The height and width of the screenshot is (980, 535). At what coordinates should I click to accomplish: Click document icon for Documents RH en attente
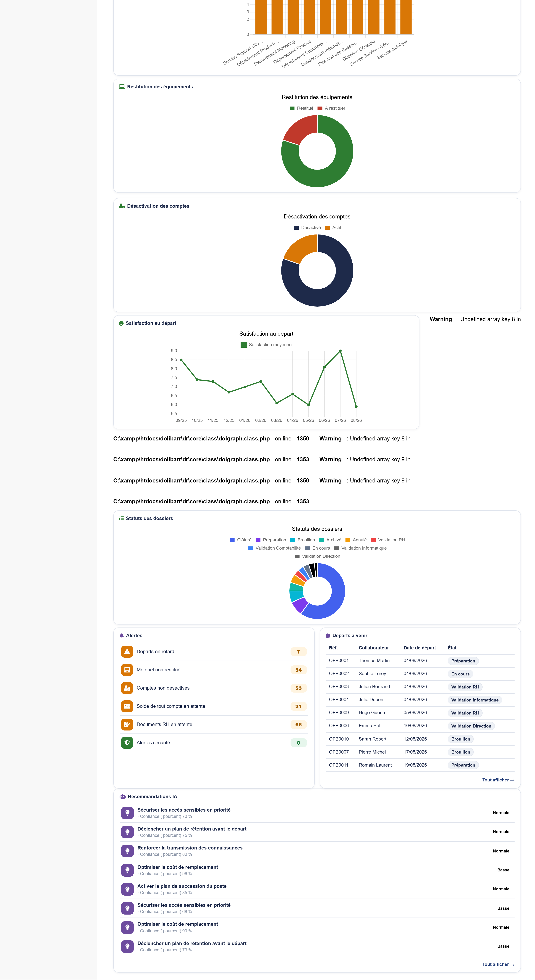tap(127, 725)
